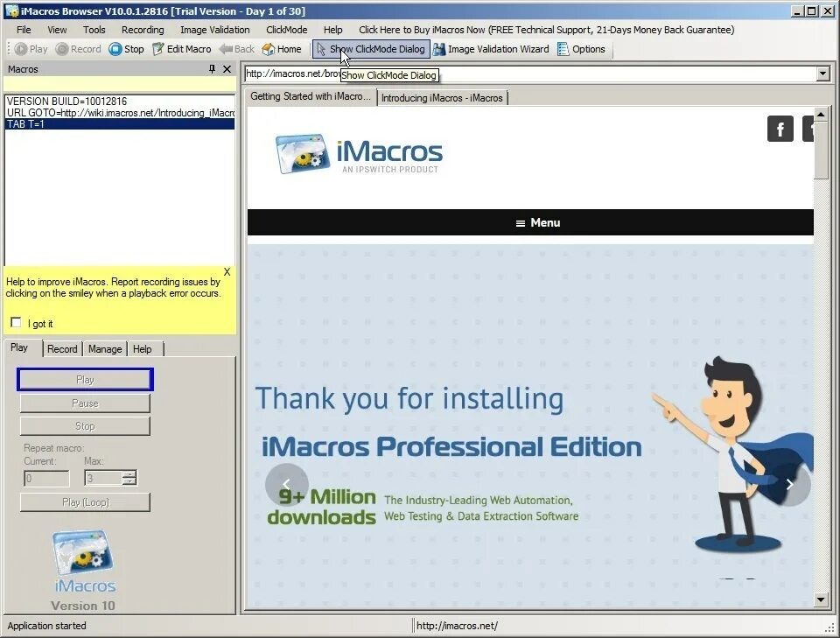Show the ClickMode Dialog
Image resolution: width=840 pixels, height=638 pixels.
(371, 49)
